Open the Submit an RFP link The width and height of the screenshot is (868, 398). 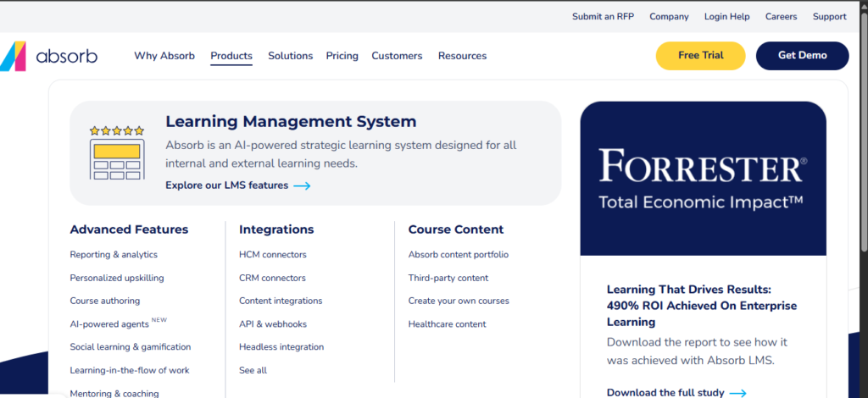(x=604, y=17)
